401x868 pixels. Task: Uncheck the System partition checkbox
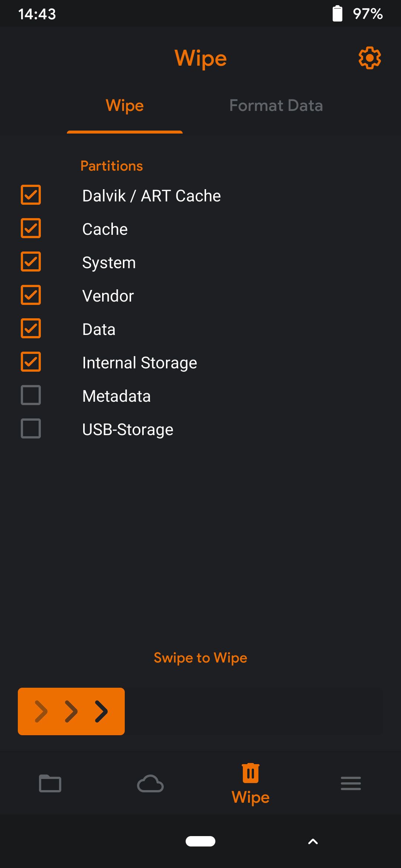(x=31, y=262)
